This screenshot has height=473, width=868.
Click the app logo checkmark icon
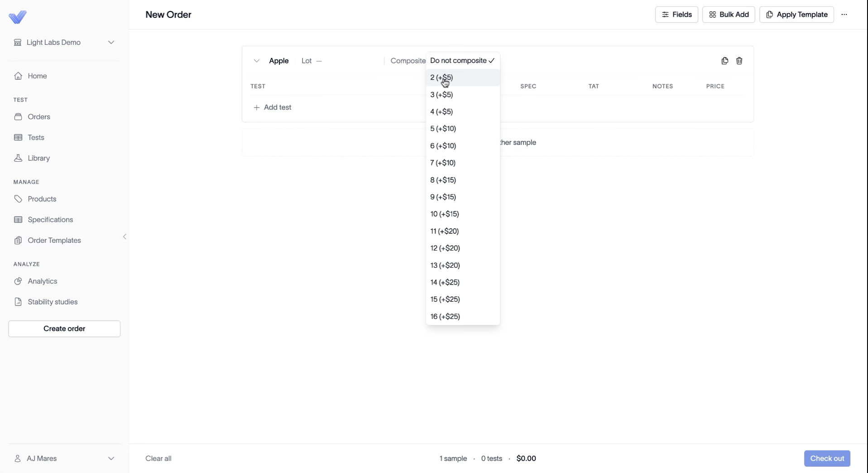pyautogui.click(x=18, y=17)
